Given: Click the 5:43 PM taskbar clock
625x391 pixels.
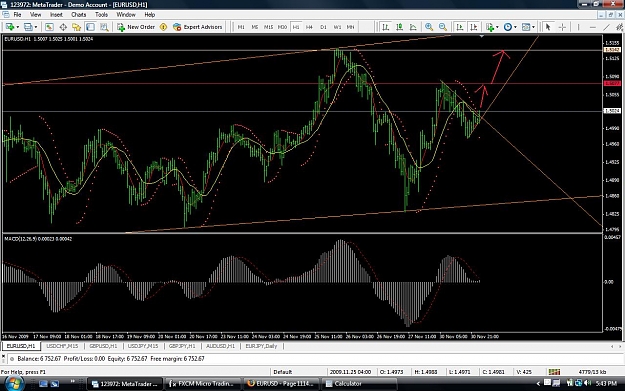Looking at the screenshot, I should tap(607, 384).
